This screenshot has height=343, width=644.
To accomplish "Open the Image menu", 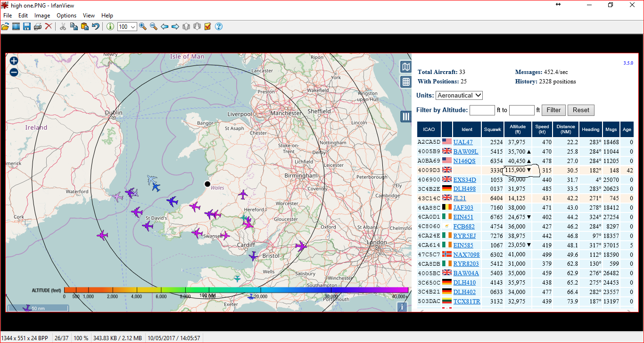I will click(x=42, y=16).
